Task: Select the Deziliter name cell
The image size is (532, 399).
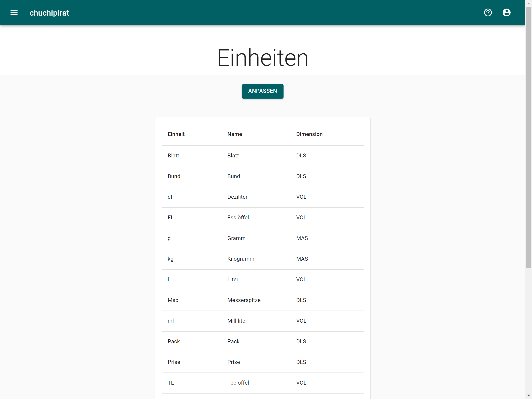Action: pyautogui.click(x=237, y=197)
